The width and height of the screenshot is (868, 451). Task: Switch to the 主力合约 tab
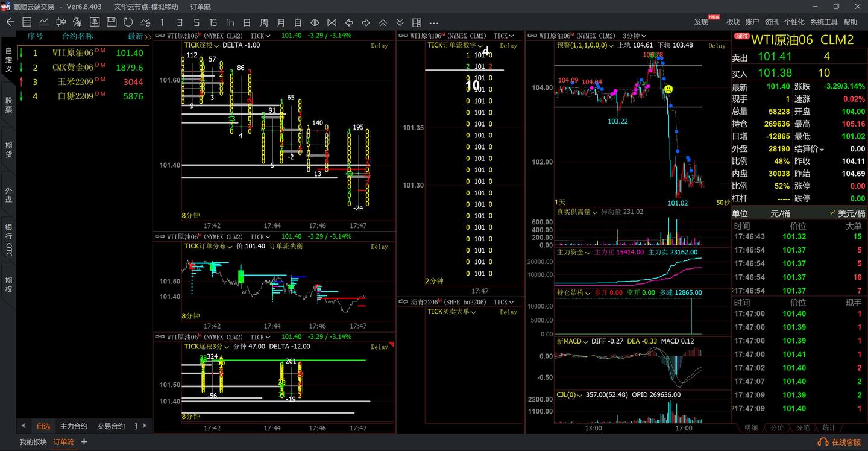coord(74,426)
